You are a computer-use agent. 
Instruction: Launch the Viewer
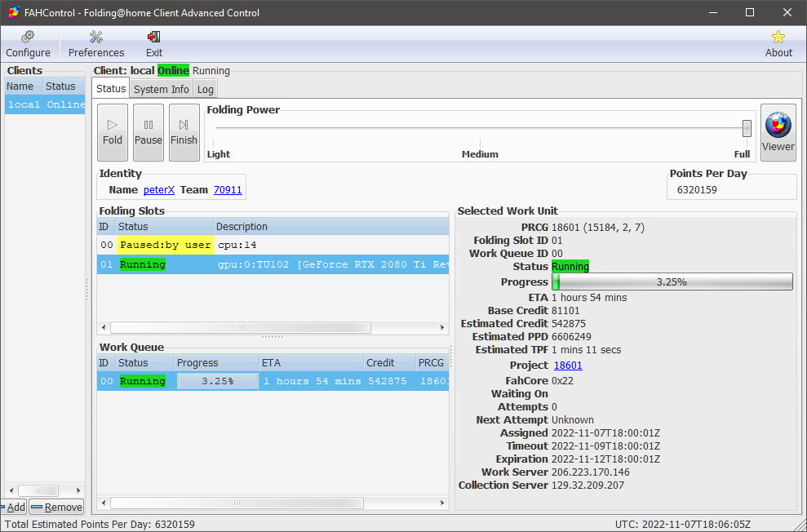coord(778,132)
